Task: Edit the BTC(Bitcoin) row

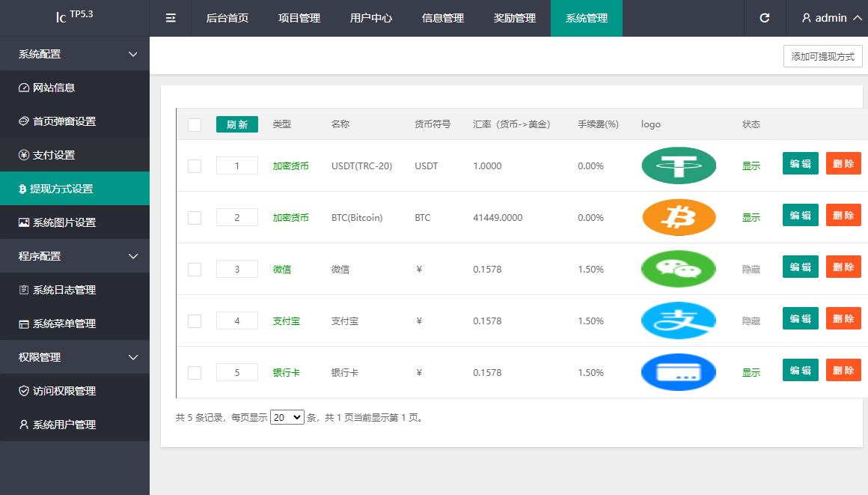Action: (x=801, y=215)
